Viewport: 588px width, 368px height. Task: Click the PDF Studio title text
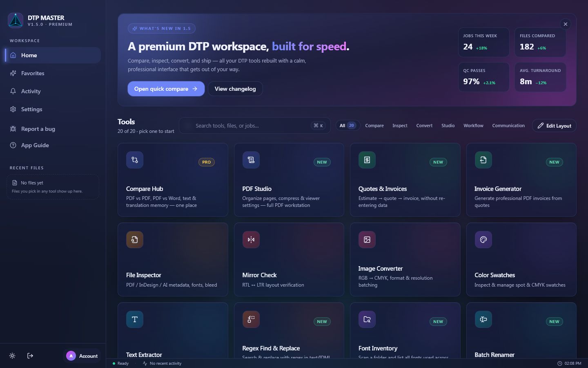click(257, 188)
